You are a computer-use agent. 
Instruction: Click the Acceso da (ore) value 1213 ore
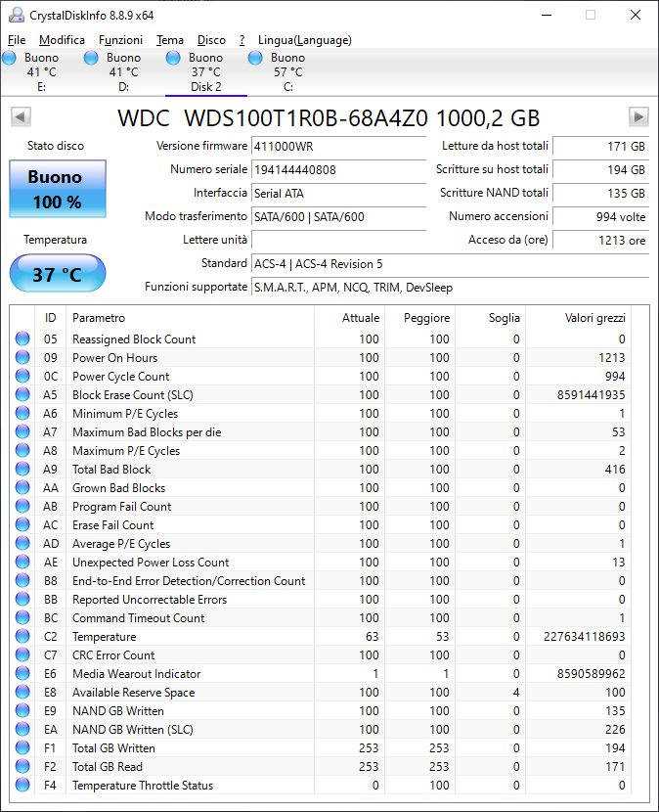click(601, 241)
